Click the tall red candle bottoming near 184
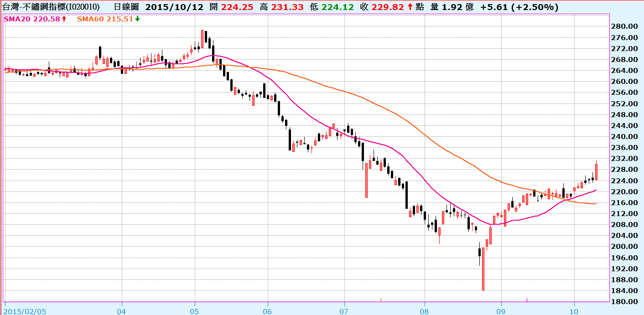The image size is (644, 315). [483, 269]
